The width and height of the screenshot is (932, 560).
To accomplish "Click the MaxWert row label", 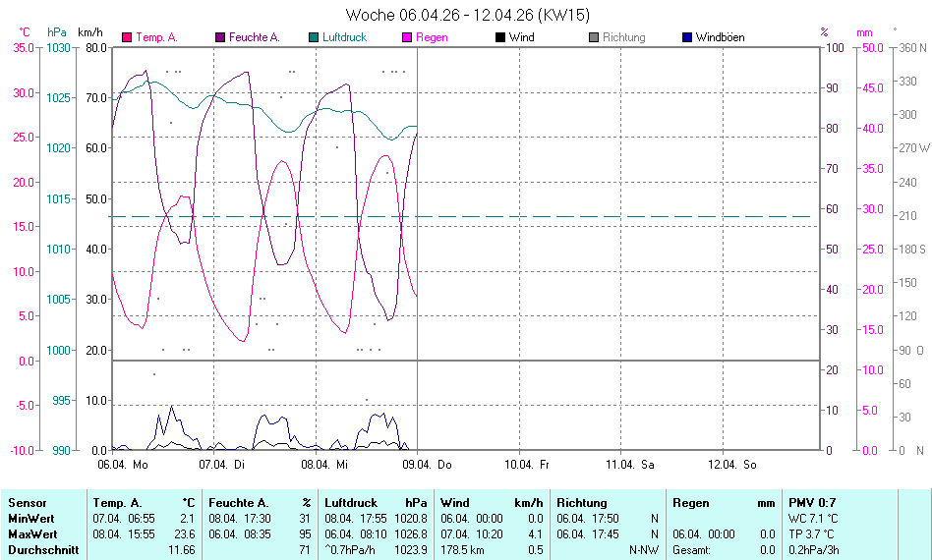I will coord(33,534).
